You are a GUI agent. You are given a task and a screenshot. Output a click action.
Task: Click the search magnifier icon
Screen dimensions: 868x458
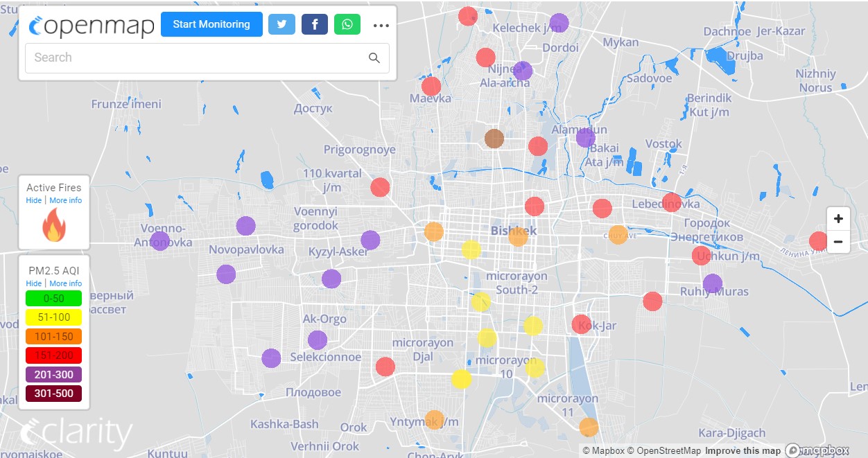374,58
